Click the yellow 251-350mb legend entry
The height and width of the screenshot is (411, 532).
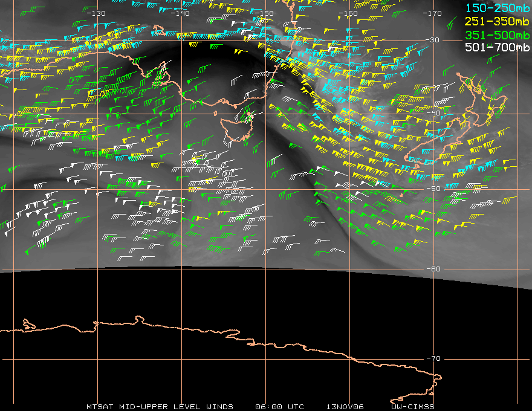tap(497, 21)
